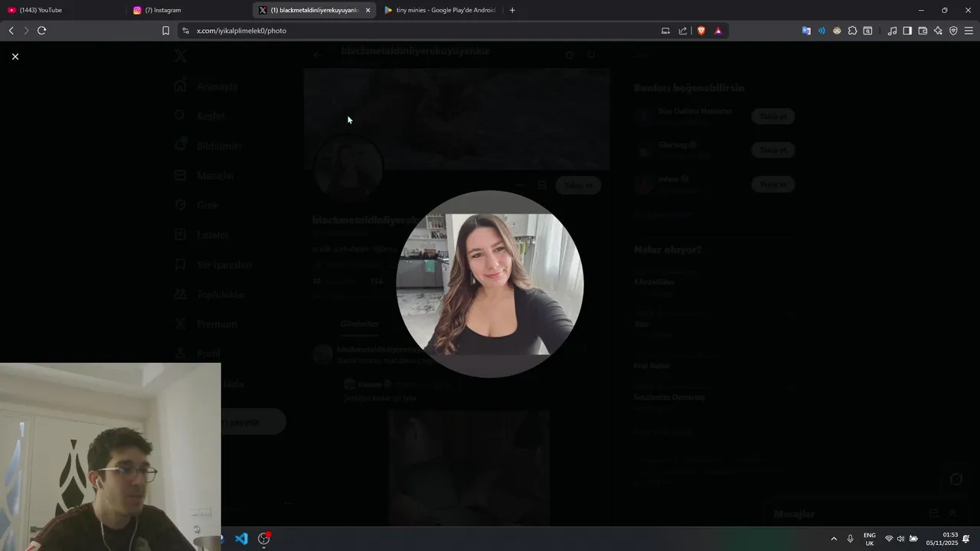Open the Brave Wallet icon
Image resolution: width=980 pixels, height=551 pixels.
pyautogui.click(x=923, y=31)
